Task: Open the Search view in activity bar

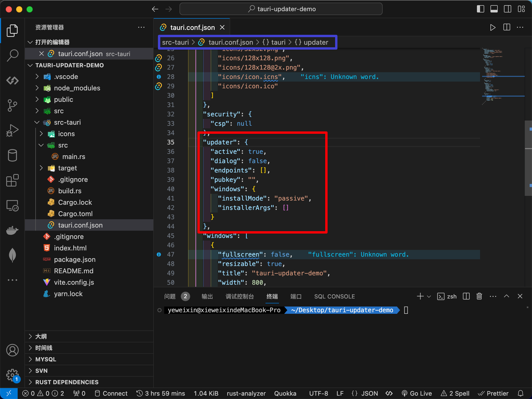Action: pos(12,56)
